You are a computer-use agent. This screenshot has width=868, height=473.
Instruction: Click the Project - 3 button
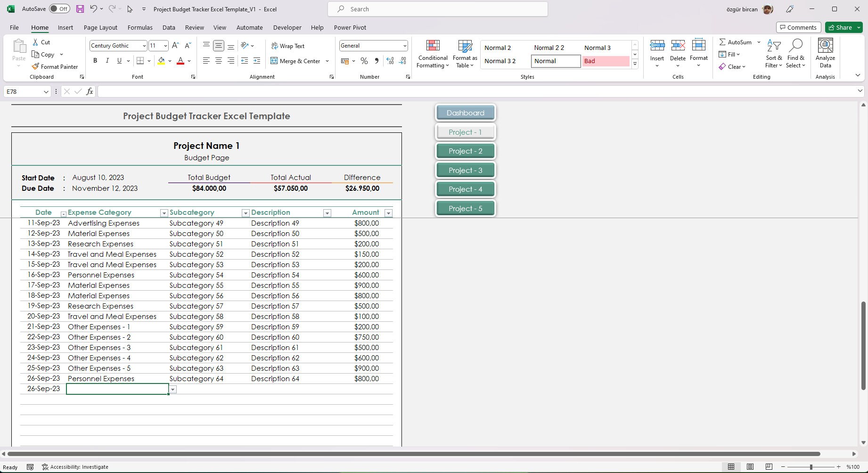point(465,170)
